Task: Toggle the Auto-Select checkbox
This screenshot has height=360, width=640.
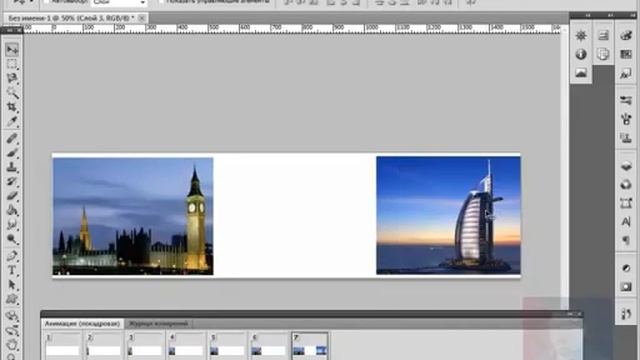Action: point(46,2)
